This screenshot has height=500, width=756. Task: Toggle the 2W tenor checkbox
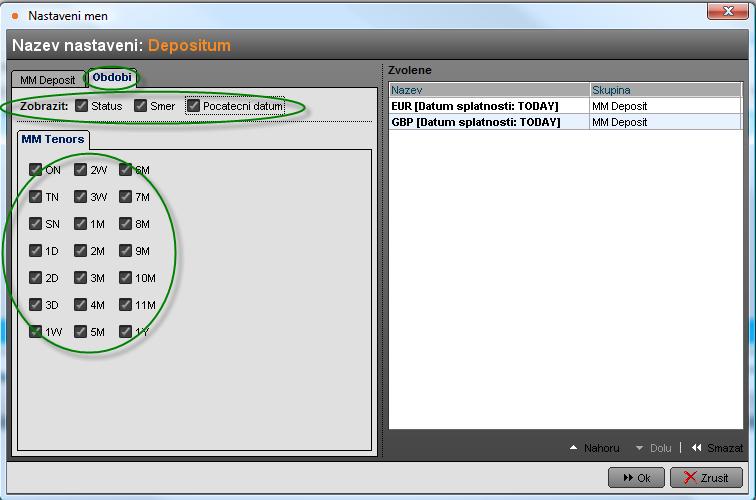coord(81,169)
